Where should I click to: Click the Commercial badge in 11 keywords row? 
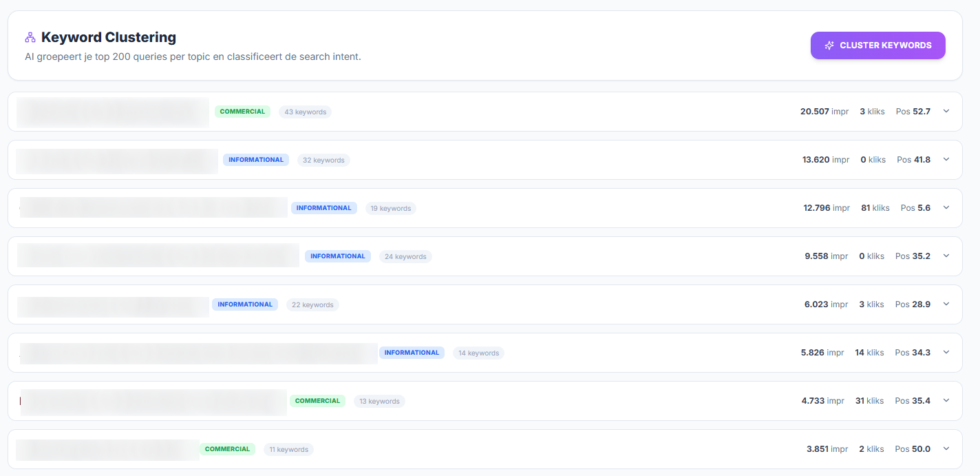click(x=227, y=449)
